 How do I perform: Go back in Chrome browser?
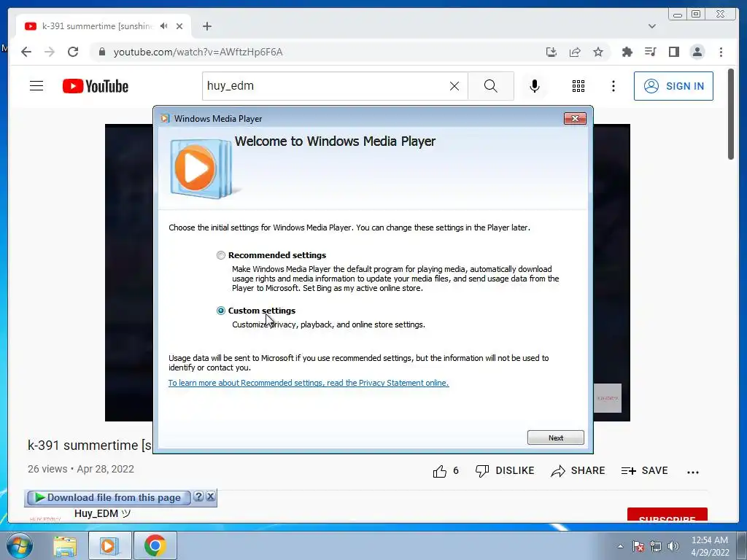click(26, 52)
